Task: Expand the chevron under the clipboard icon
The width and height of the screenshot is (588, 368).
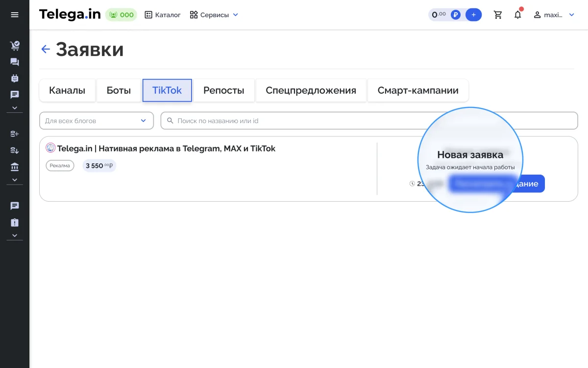Action: [15, 236]
